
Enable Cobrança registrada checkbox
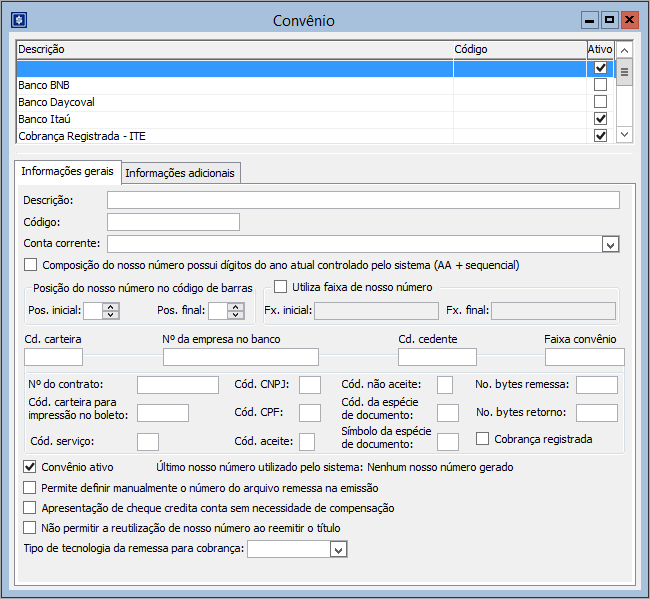(483, 439)
